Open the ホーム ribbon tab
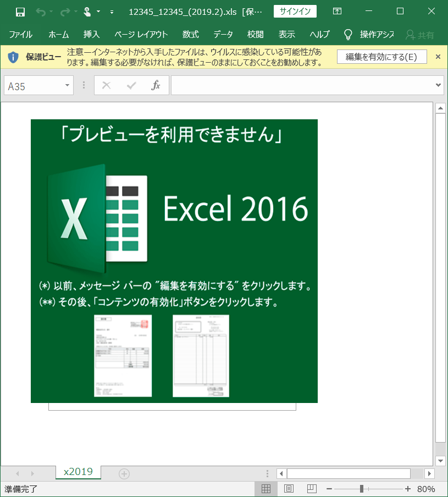The width and height of the screenshot is (448, 497). 59,34
